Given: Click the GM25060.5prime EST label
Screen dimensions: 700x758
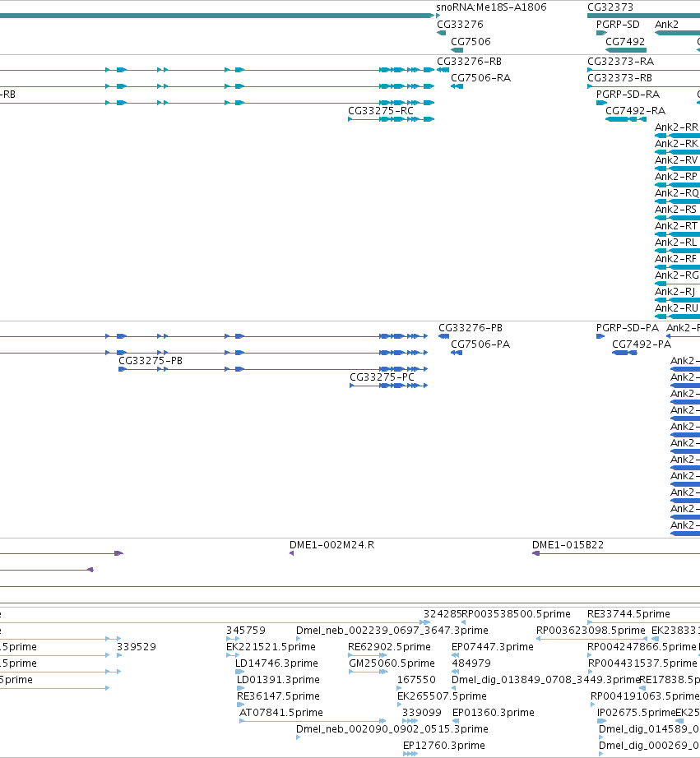Looking at the screenshot, I should coord(392,663).
